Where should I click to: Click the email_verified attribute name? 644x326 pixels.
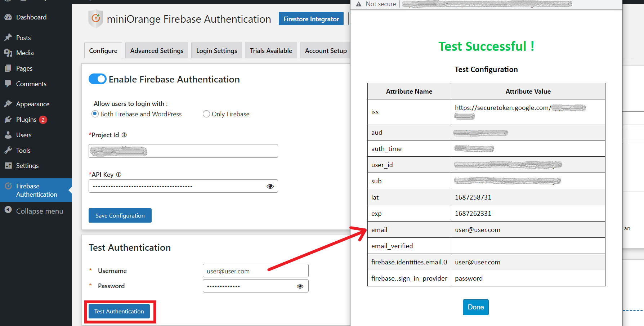coord(392,246)
